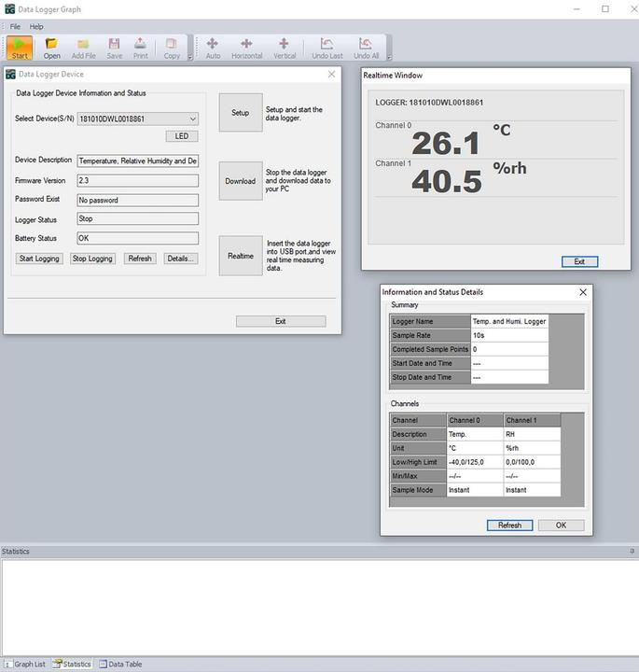Click Refresh in the Data Logger Device dialog

coord(140,259)
